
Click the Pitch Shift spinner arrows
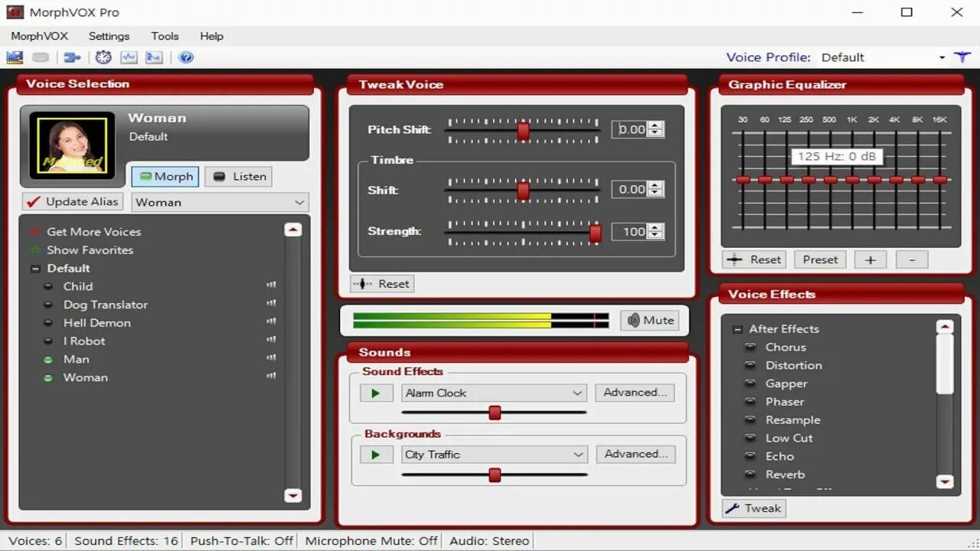click(655, 130)
